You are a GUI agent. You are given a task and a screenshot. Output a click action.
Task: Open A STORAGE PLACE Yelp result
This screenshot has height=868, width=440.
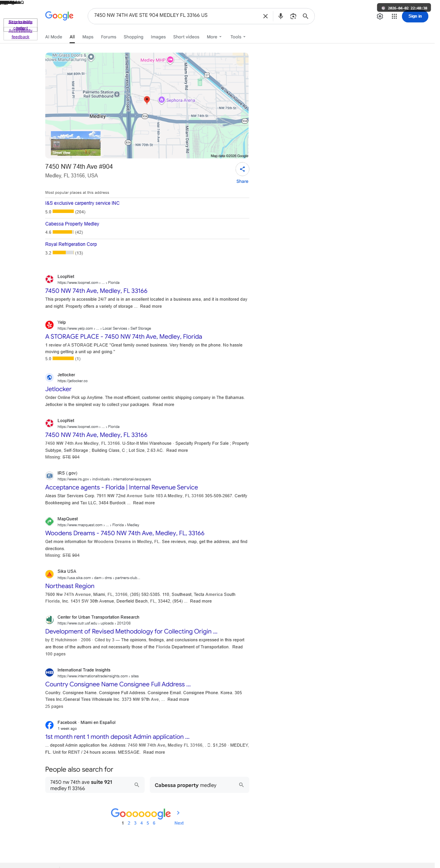[124, 337]
